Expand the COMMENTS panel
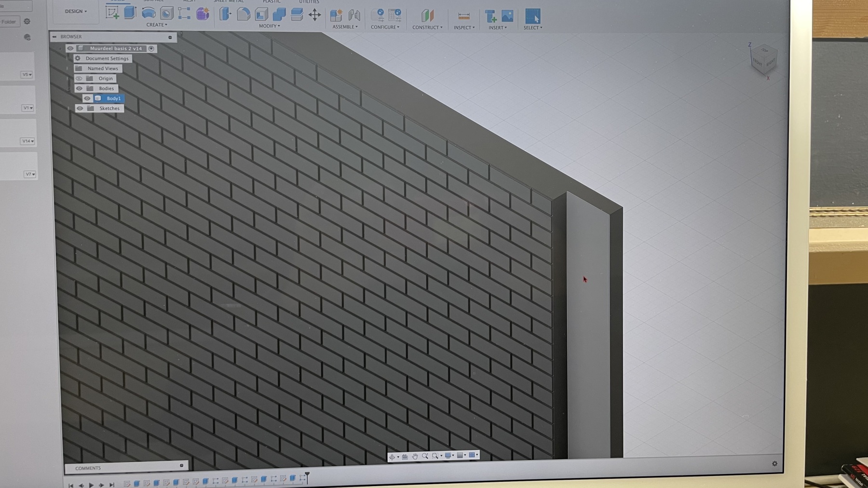868x488 pixels. (x=181, y=465)
